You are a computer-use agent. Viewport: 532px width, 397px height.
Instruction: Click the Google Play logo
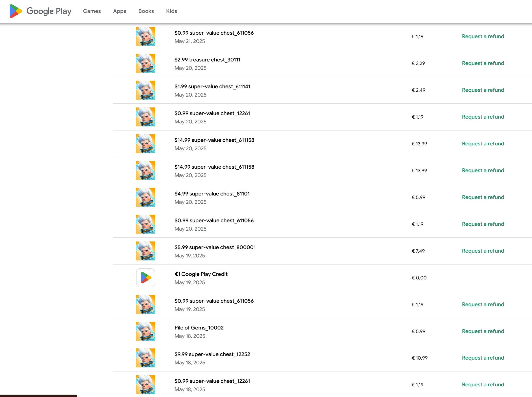coord(40,11)
